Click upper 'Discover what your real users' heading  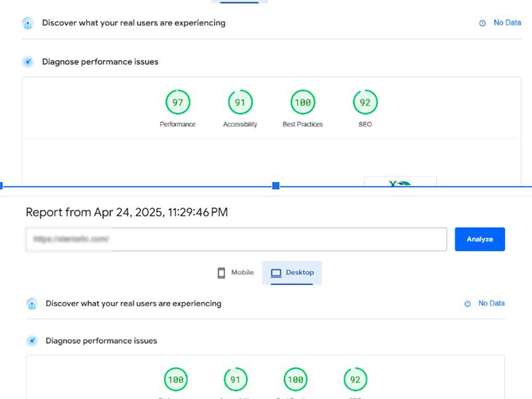134,23
